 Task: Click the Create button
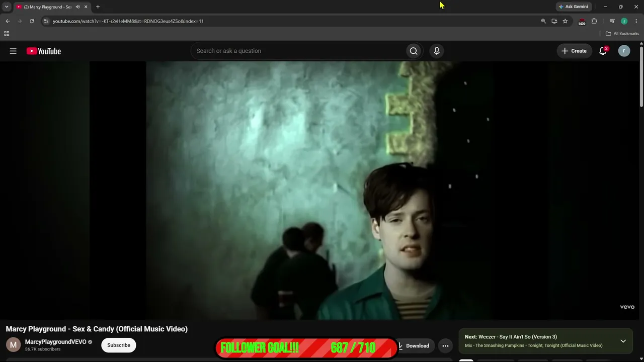(574, 51)
